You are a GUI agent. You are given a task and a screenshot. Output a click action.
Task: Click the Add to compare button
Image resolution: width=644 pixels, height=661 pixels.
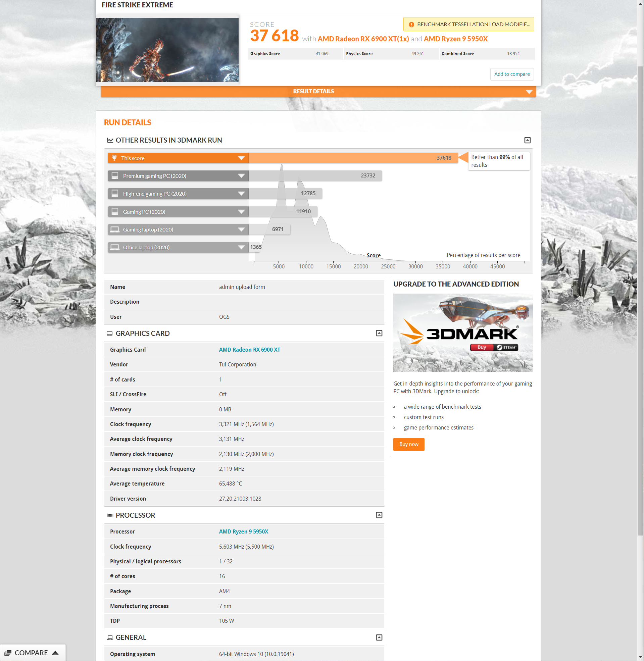coord(512,74)
